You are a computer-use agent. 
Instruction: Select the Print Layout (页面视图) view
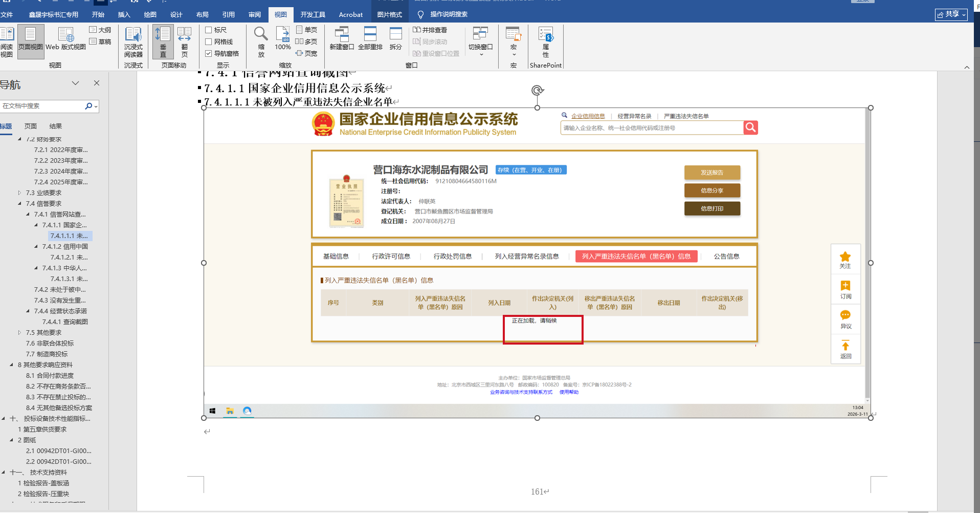pyautogui.click(x=31, y=42)
